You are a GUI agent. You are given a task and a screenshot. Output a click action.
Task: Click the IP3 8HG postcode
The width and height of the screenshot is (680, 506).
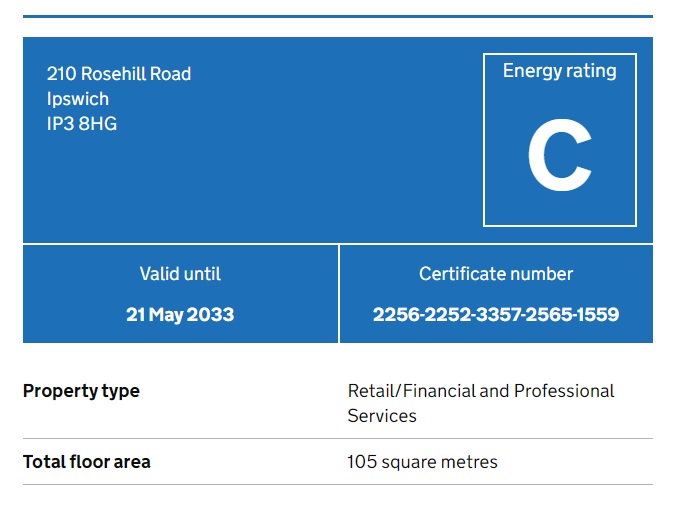pos(82,124)
